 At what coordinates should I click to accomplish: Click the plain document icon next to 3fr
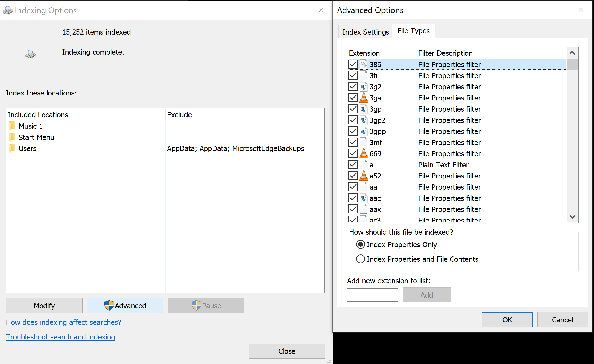click(x=363, y=75)
